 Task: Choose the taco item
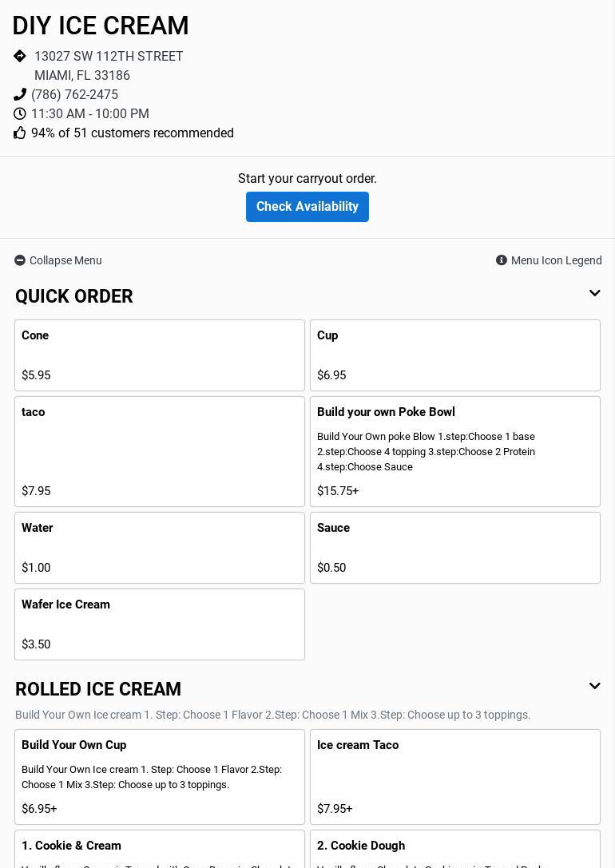(160, 451)
